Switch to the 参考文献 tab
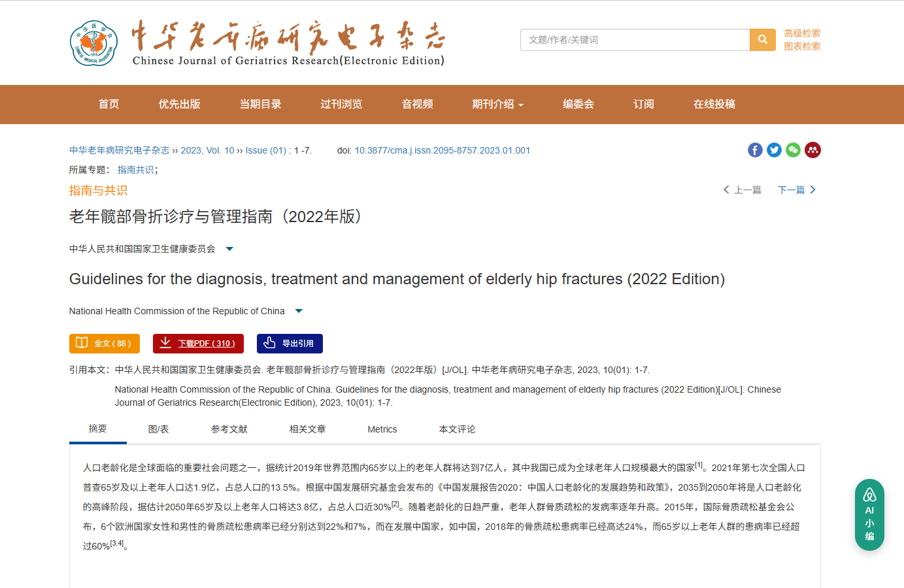The height and width of the screenshot is (588, 904). (x=229, y=429)
